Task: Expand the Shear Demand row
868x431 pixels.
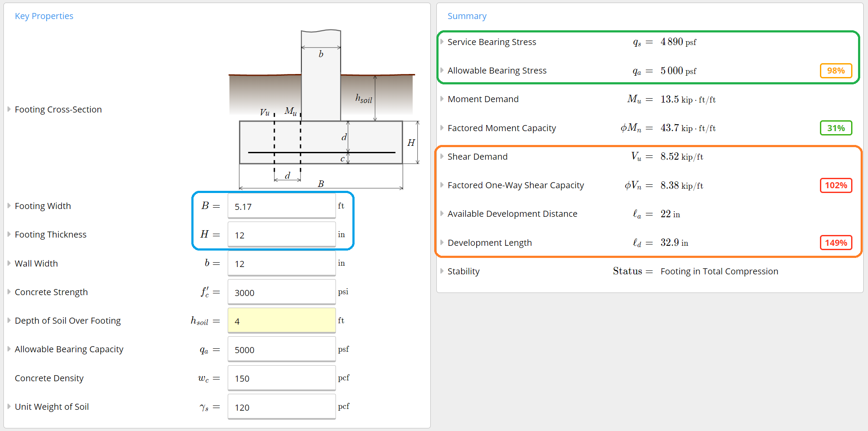Action: 442,157
